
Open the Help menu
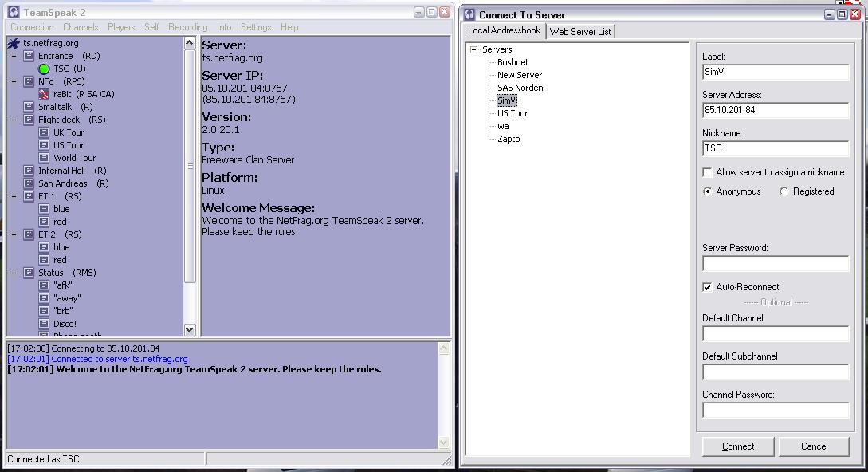(x=289, y=27)
